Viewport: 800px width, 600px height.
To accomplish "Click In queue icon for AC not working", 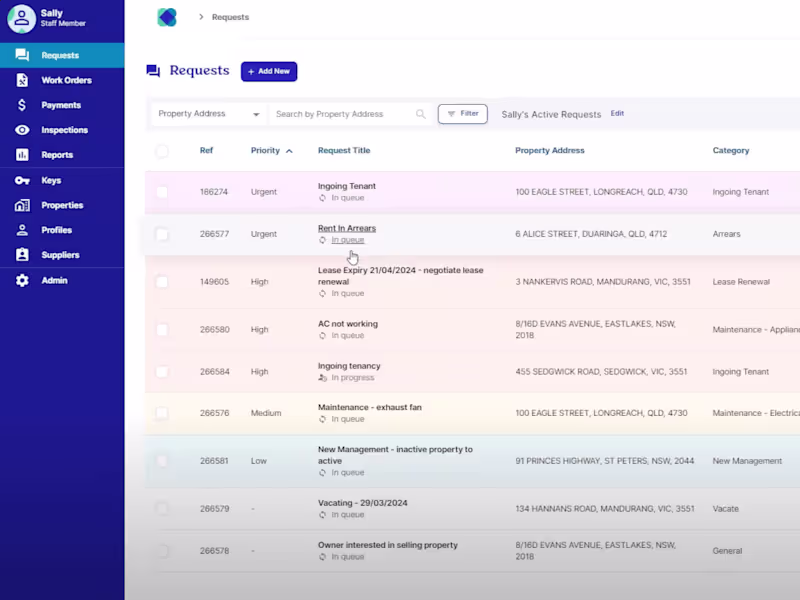I will pyautogui.click(x=322, y=336).
